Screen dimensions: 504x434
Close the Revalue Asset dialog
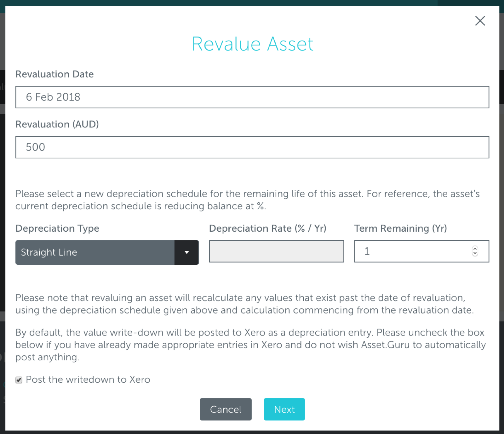pos(480,21)
